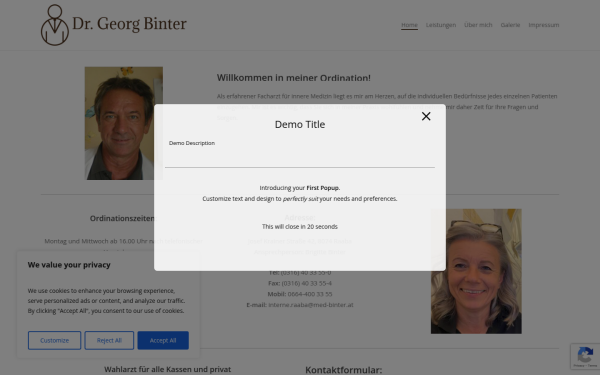Click the Mobil: 0664-400 33 55 line
600x375 pixels.
click(x=300, y=294)
